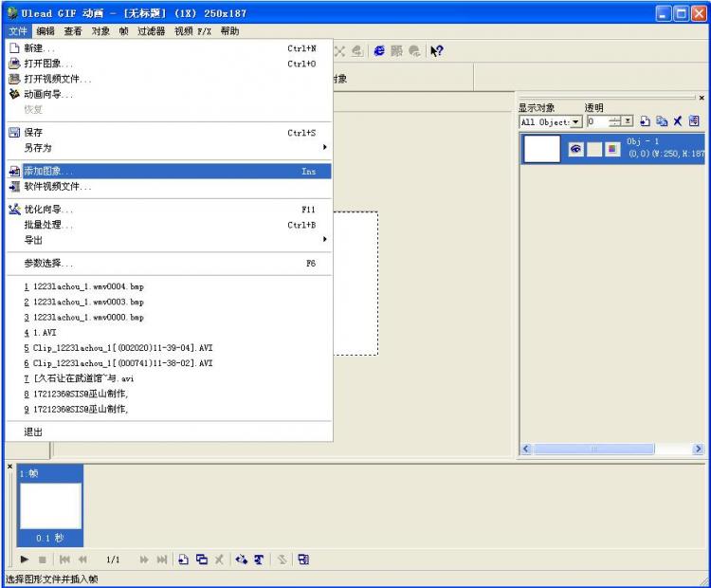Viewport: 711px width, 588px height.
Task: Toggle the lock box of Obj - 1
Action: [594, 149]
